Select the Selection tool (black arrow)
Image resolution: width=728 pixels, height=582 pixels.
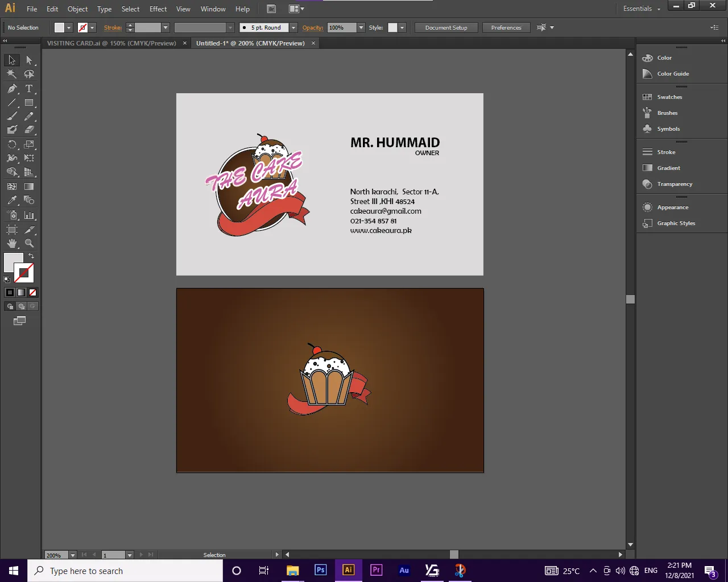pyautogui.click(x=12, y=60)
